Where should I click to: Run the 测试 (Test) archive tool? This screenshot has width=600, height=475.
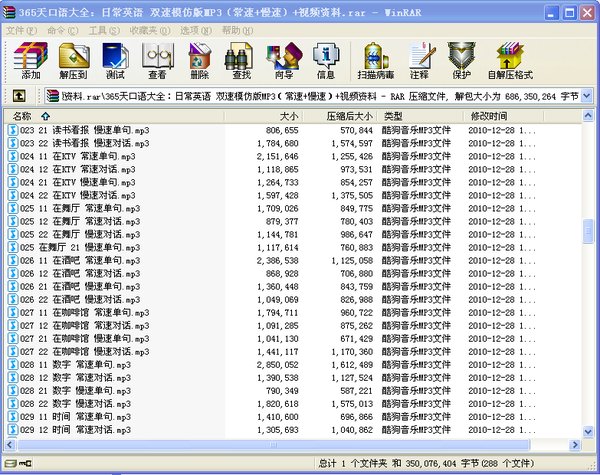(115, 60)
